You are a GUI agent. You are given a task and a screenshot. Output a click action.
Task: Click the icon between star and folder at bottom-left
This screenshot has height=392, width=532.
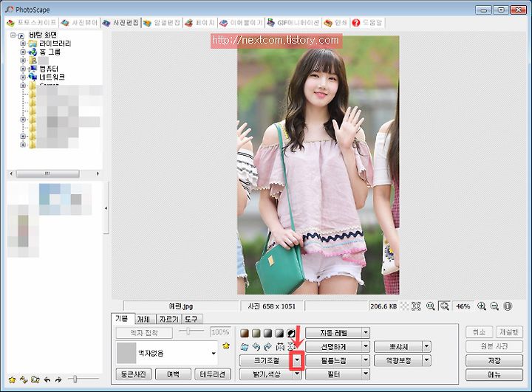click(24, 379)
